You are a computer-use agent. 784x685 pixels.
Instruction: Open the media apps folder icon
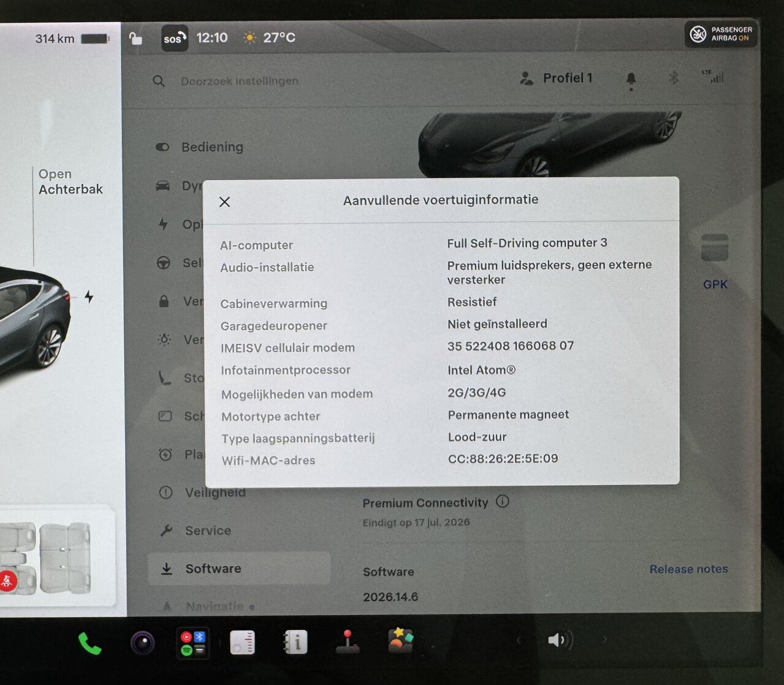click(193, 643)
